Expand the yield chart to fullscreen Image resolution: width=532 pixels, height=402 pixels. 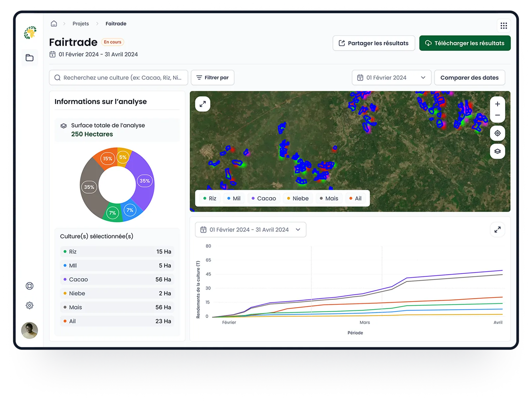(497, 230)
